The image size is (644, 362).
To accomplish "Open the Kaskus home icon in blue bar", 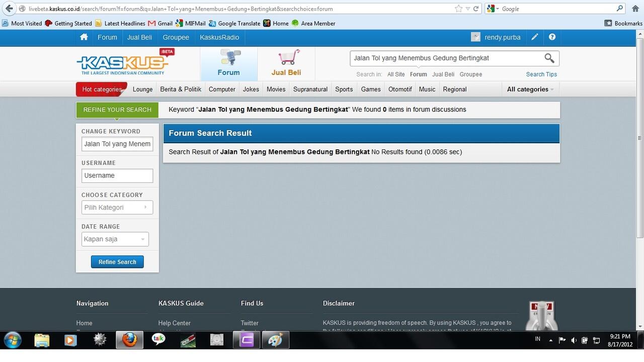I will [x=84, y=37].
